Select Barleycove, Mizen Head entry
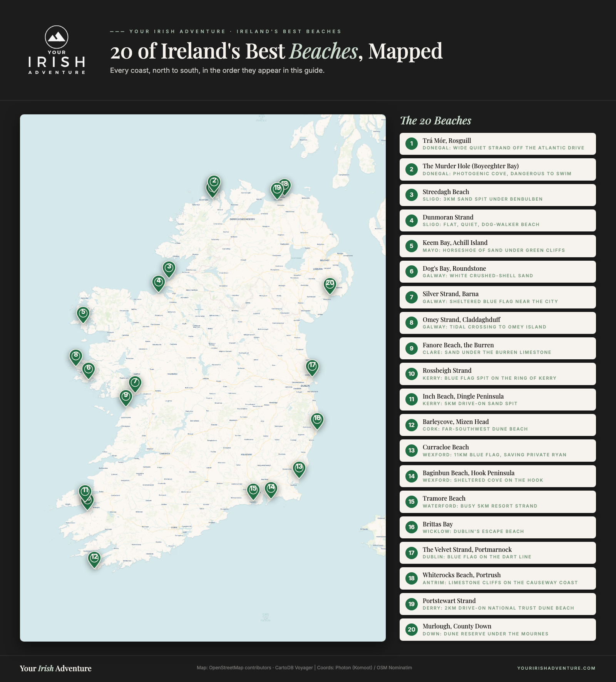This screenshot has width=616, height=682. (498, 425)
